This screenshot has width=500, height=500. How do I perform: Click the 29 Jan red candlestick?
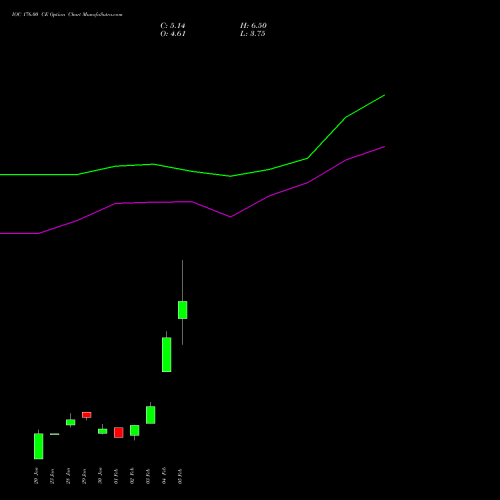[87, 415]
